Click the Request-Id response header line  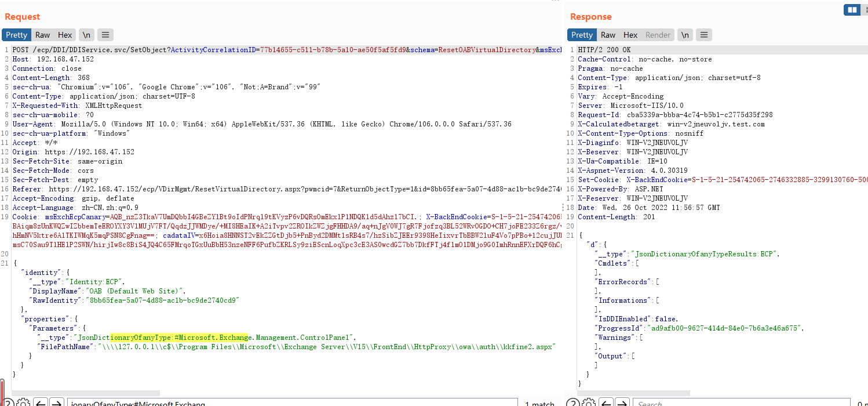pyautogui.click(x=675, y=115)
